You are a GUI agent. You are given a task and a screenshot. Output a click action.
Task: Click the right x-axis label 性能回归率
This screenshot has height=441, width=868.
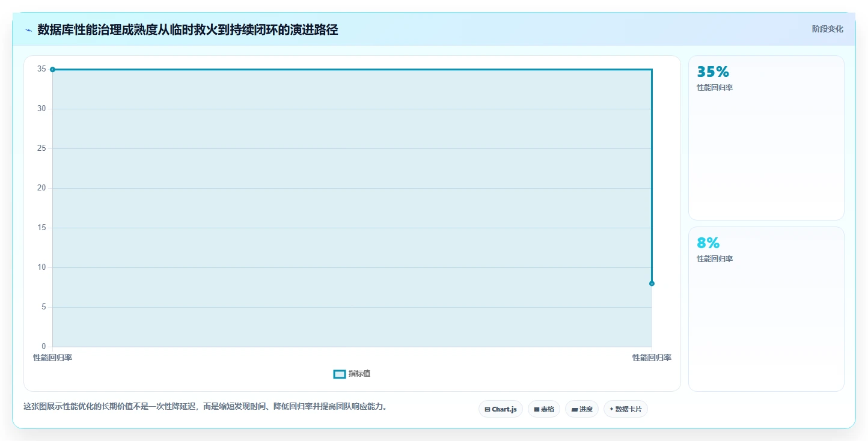click(x=652, y=357)
